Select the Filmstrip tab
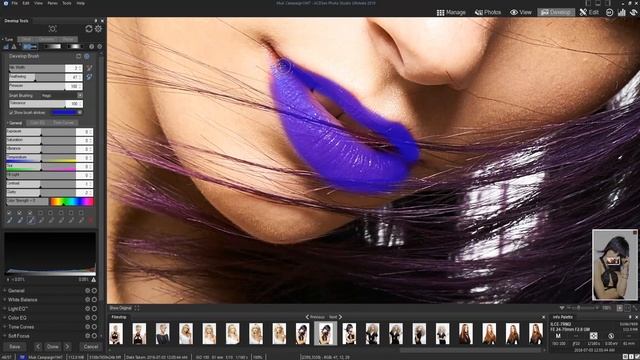This screenshot has height=360, width=640. click(119, 317)
